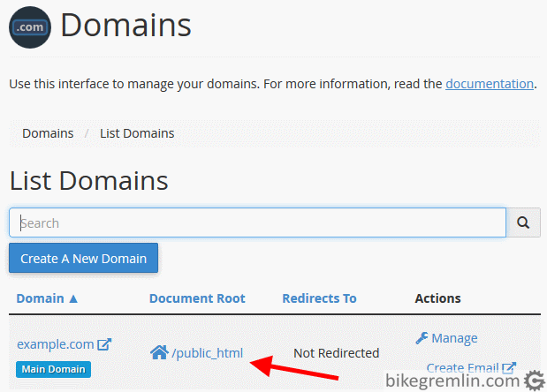This screenshot has width=547, height=392.
Task: Select List Domains breadcrumb
Action: [137, 133]
